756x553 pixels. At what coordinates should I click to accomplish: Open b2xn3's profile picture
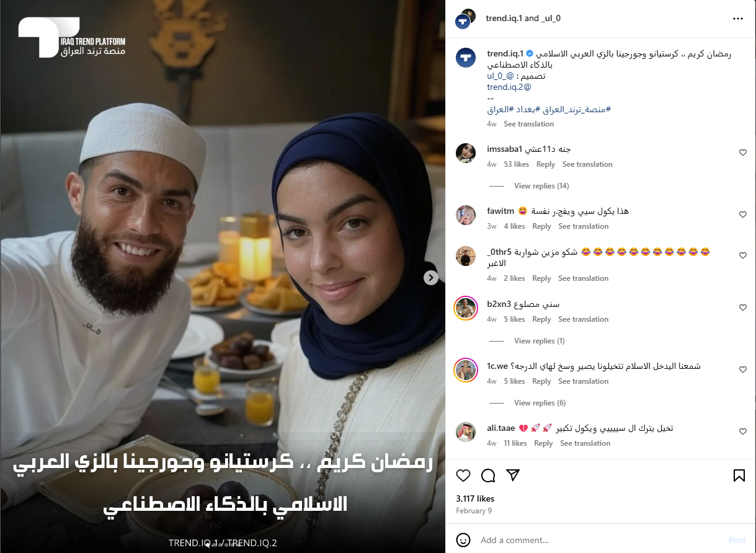tap(465, 308)
